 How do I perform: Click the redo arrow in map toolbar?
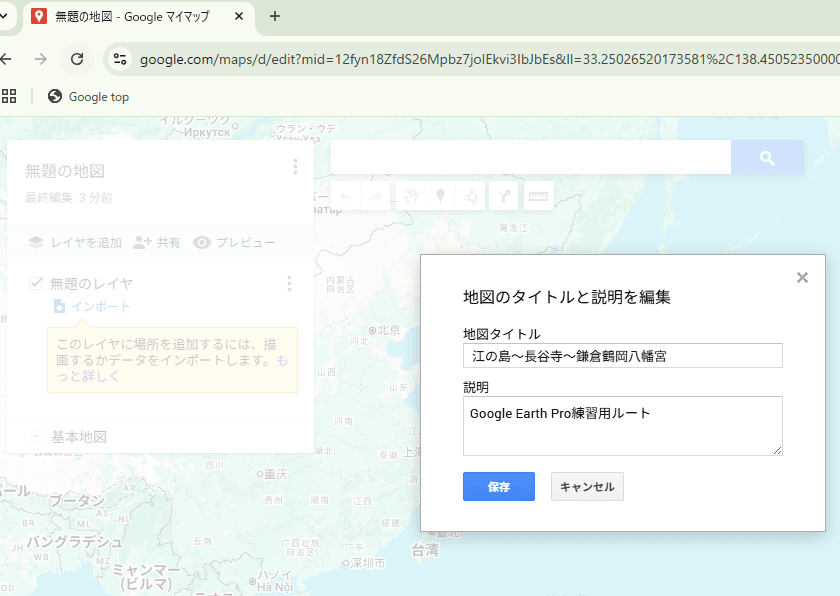click(x=375, y=197)
